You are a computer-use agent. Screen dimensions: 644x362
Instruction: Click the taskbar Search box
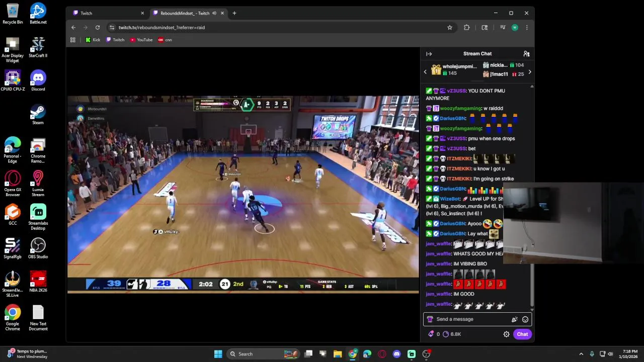263,354
